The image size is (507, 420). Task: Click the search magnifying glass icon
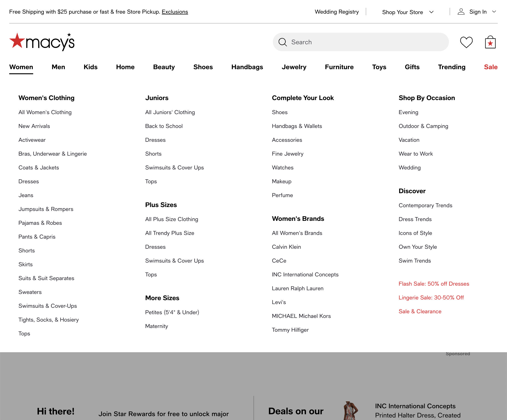283,42
